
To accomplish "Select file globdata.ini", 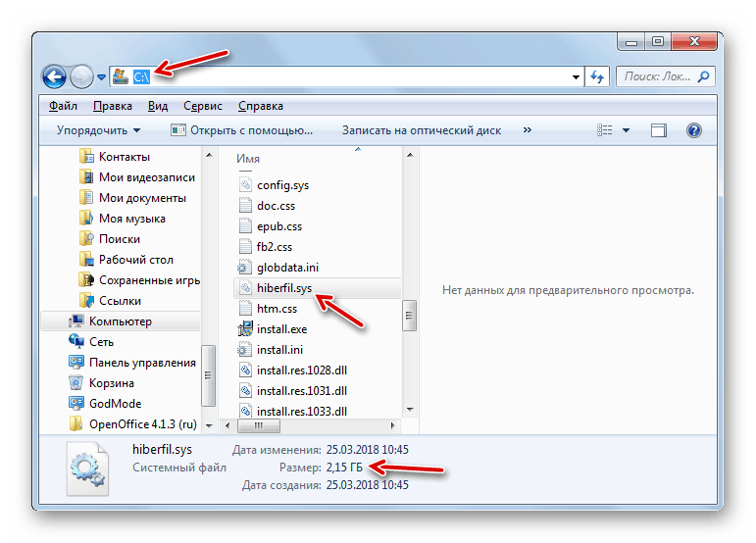I will [x=278, y=268].
